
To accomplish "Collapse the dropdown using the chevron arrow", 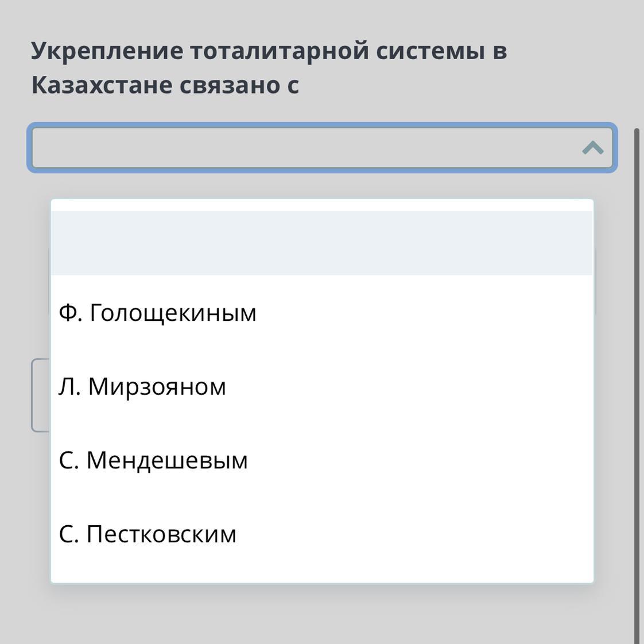I will pos(592,148).
